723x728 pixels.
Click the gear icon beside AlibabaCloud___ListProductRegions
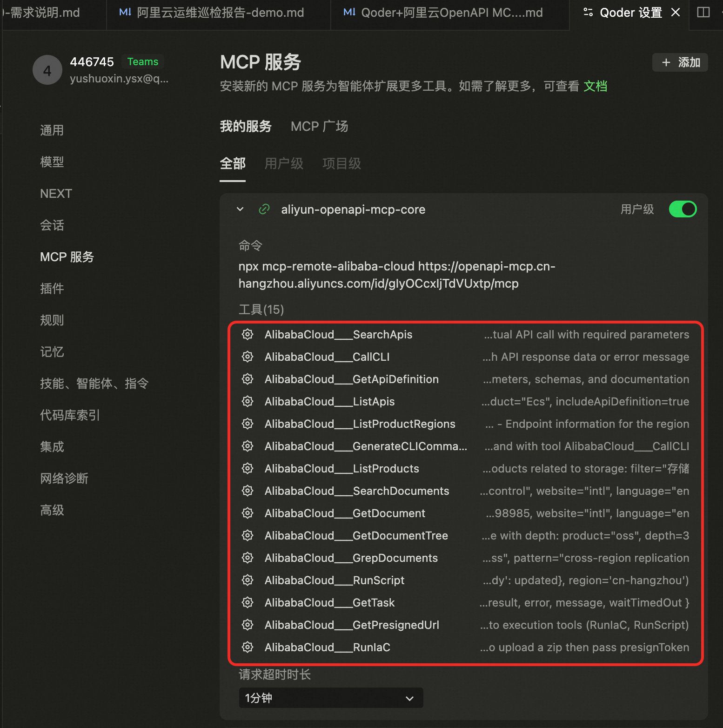[x=248, y=424]
